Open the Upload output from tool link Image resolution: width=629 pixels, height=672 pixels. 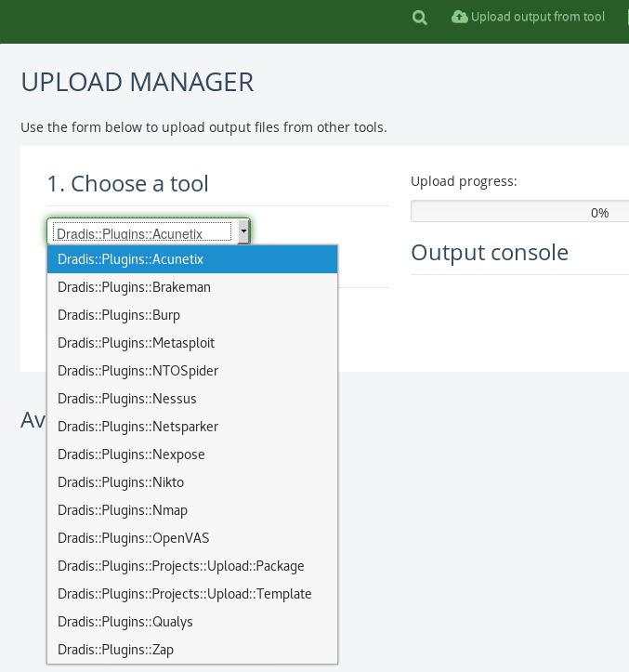click(x=537, y=17)
